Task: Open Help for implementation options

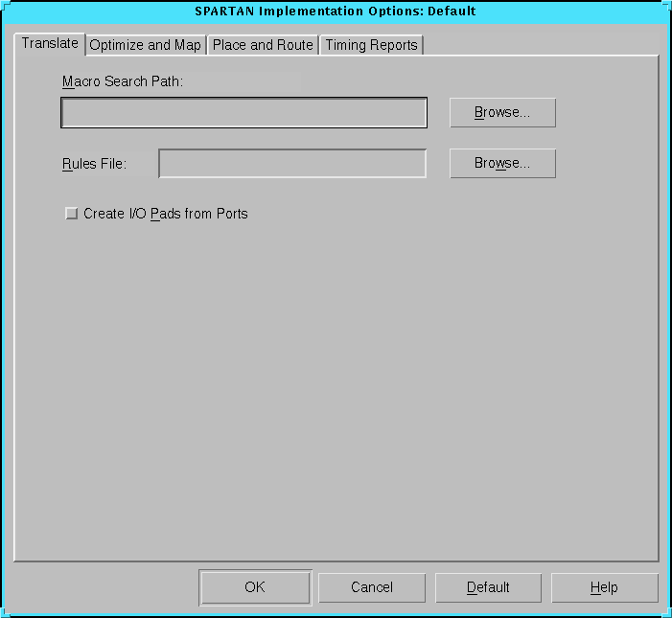Action: [x=604, y=587]
